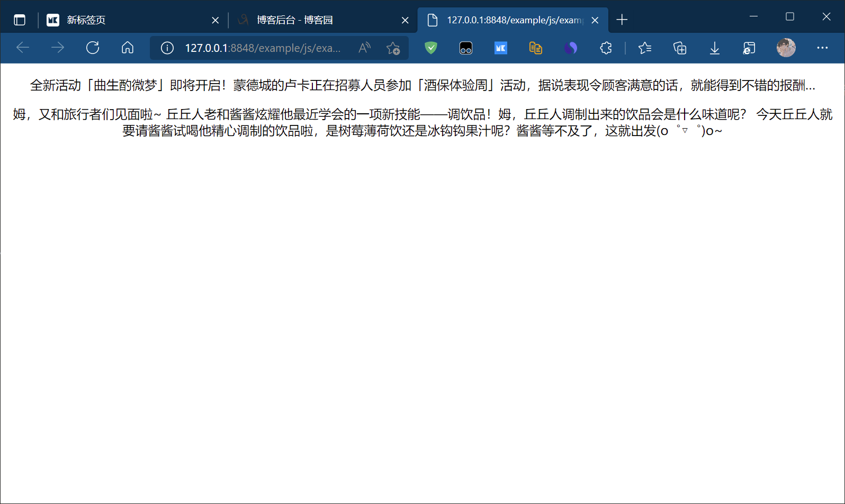Open the user profile avatar
The height and width of the screenshot is (504, 845).
point(786,48)
